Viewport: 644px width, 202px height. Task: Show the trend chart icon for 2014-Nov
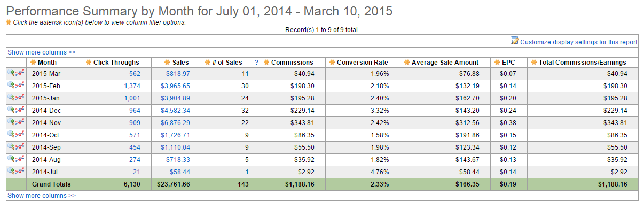point(20,122)
